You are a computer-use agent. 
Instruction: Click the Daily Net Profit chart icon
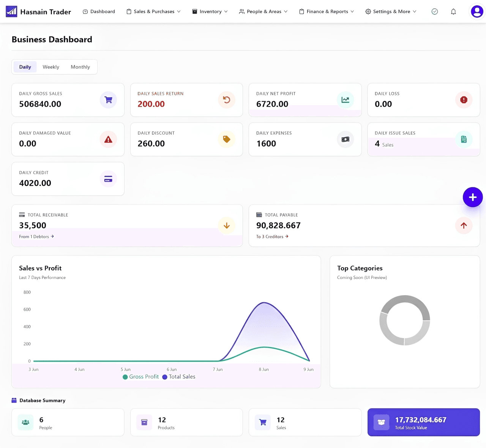(345, 100)
